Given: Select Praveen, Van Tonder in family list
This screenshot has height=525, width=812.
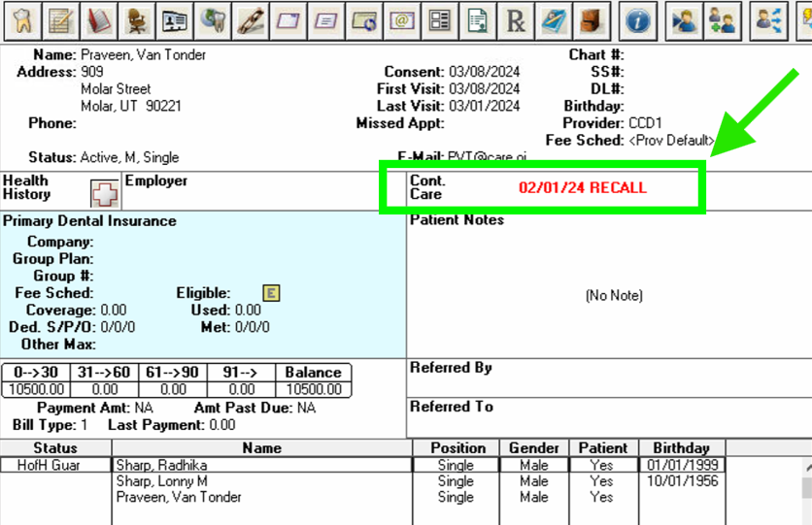Looking at the screenshot, I should (179, 497).
